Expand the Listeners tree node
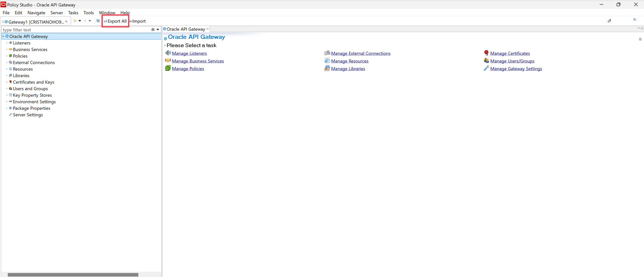Screen dimensions: 644x277 7,43
